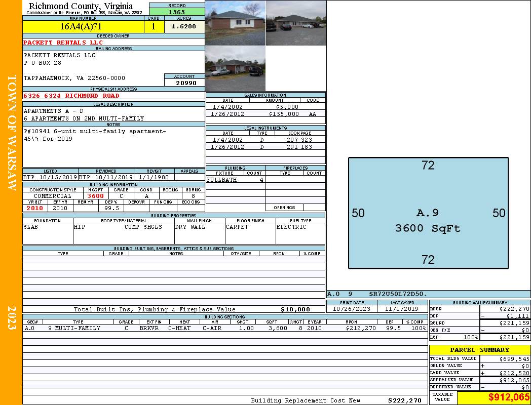Select the physical address 6326 6324 Richmond Road

pyautogui.click(x=71, y=96)
